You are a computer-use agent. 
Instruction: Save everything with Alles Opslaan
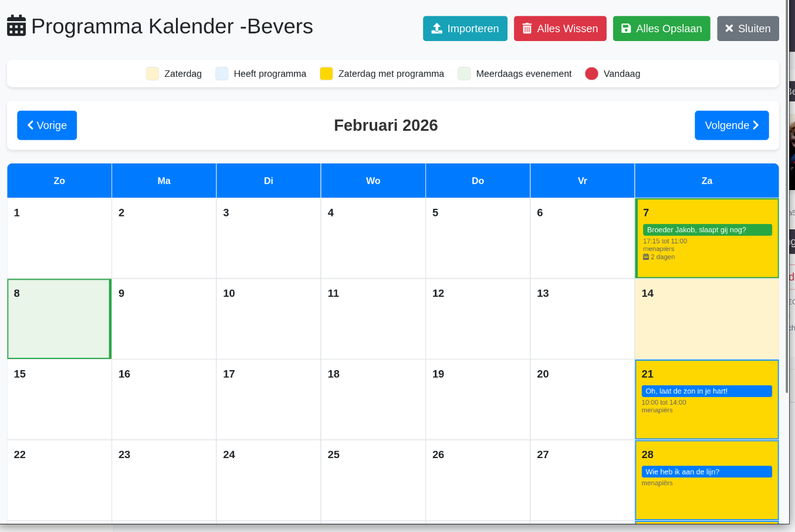click(661, 28)
